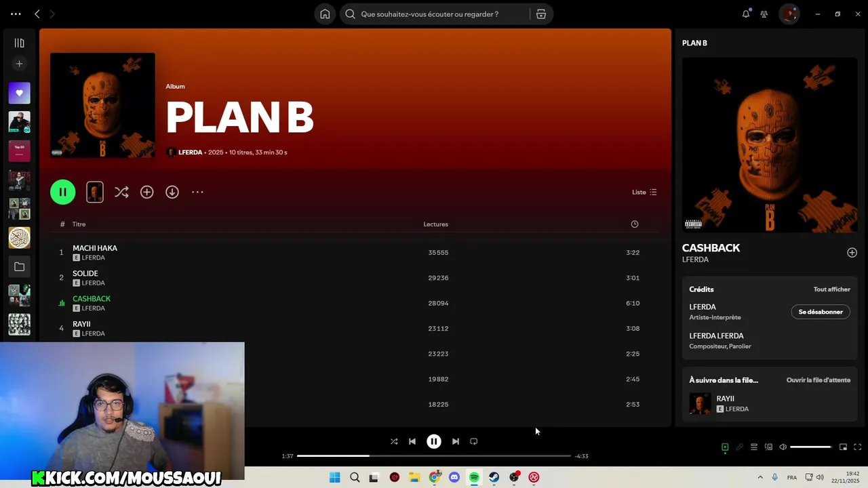Viewport: 868px width, 488px height.
Task: Create a playlist with the plus icon
Action: (19, 64)
